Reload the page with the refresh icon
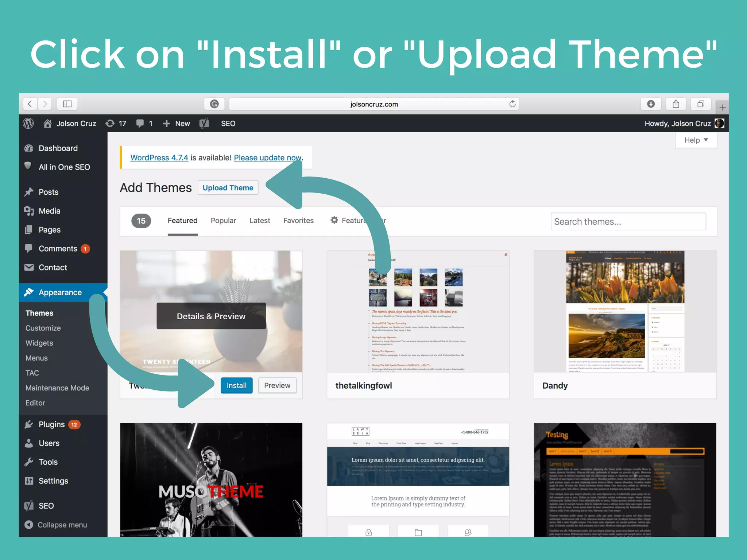 pyautogui.click(x=512, y=104)
